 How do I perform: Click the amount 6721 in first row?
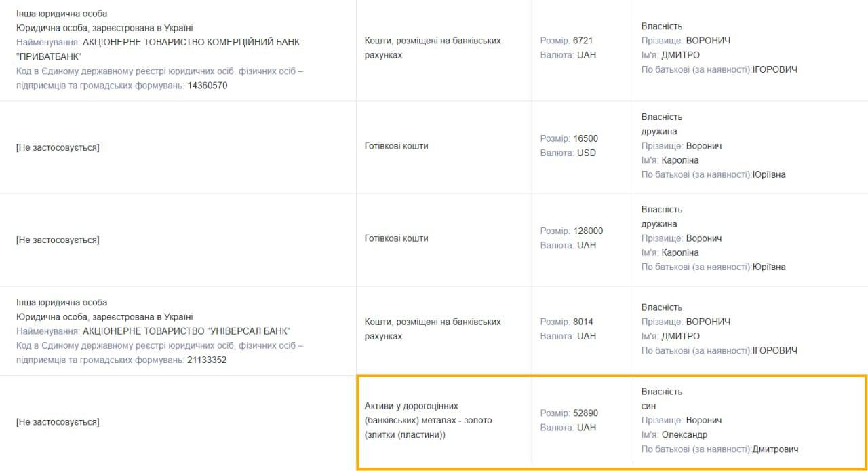pyautogui.click(x=583, y=41)
